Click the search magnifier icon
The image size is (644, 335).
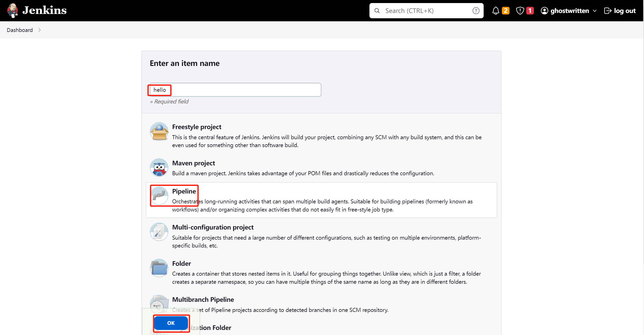[377, 11]
